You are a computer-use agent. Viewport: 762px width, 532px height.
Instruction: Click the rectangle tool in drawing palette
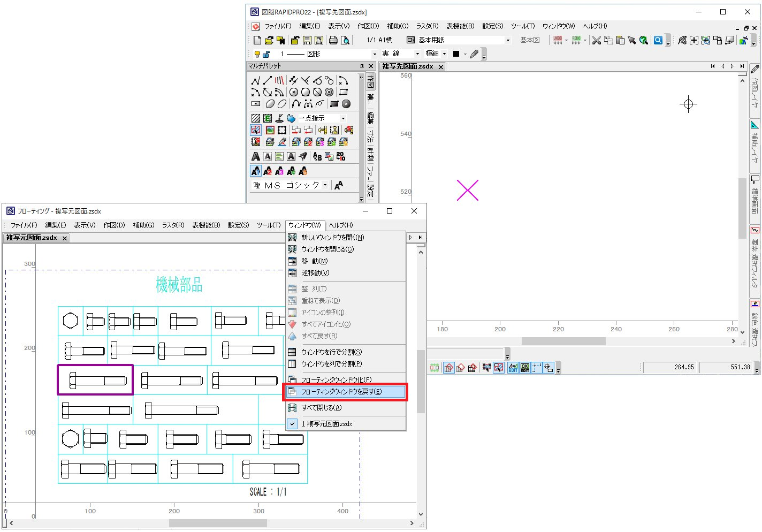[x=344, y=92]
